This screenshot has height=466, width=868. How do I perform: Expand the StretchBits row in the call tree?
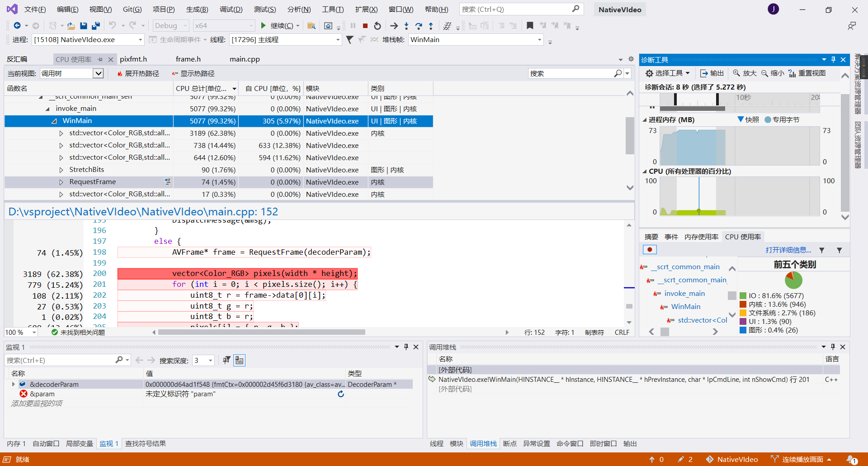(61, 170)
